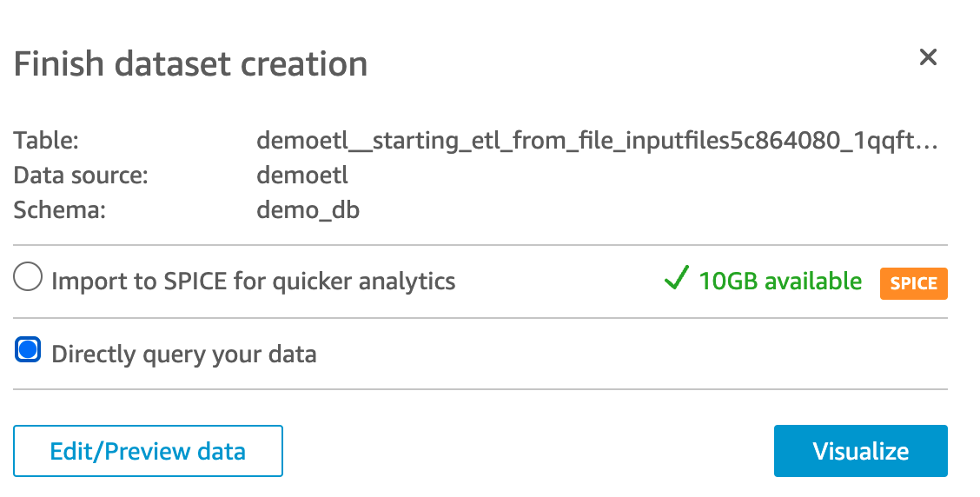This screenshot has width=980, height=497.
Task: Click the 10GB available text
Action: pyautogui.click(x=780, y=282)
